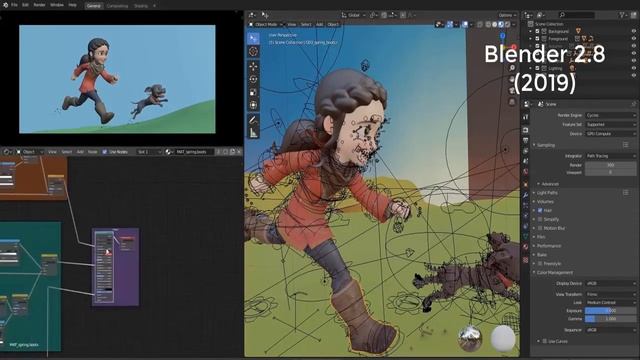This screenshot has height=360, width=640.
Task: Open the Device GPU Compute dropdown
Action: pos(611,133)
